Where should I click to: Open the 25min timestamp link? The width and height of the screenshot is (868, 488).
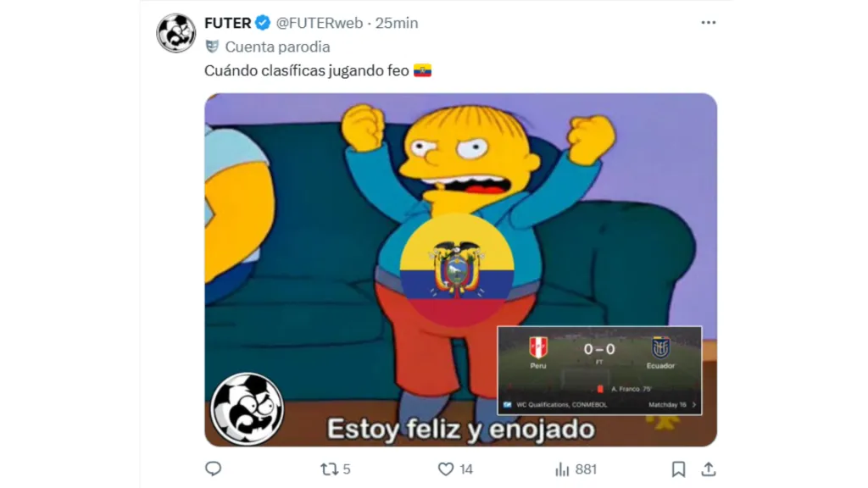click(397, 23)
